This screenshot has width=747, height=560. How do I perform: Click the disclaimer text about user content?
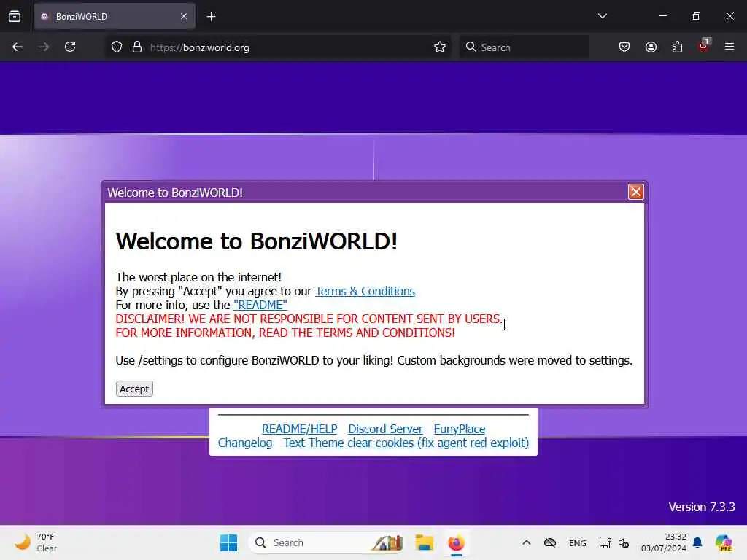pyautogui.click(x=309, y=326)
